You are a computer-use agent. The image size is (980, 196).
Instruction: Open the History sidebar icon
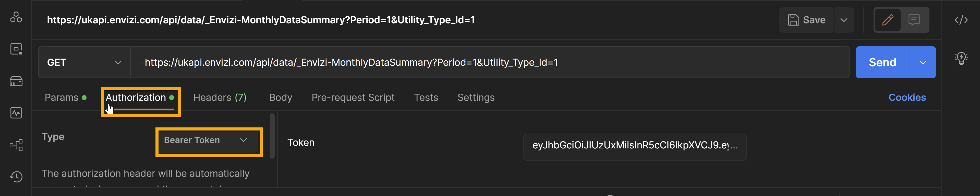(x=16, y=177)
